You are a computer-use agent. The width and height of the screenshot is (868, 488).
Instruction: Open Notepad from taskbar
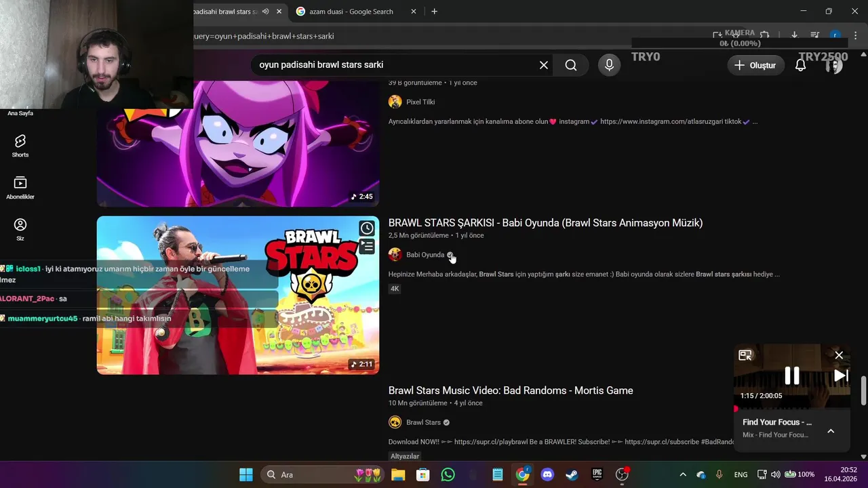coord(498,474)
